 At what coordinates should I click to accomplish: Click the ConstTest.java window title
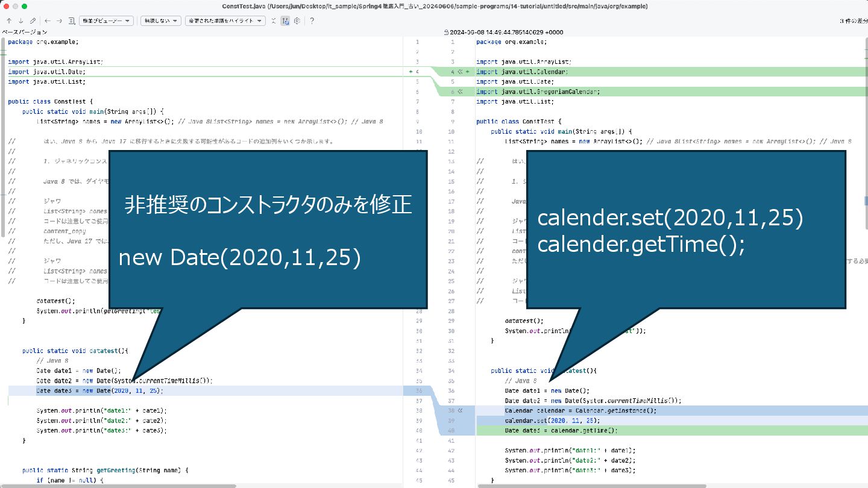[x=433, y=5]
